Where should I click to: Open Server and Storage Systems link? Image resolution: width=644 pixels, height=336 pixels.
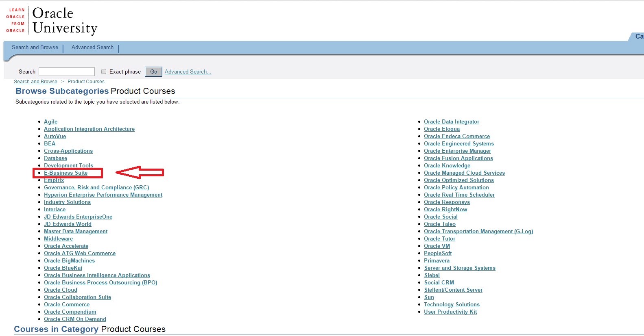click(460, 268)
